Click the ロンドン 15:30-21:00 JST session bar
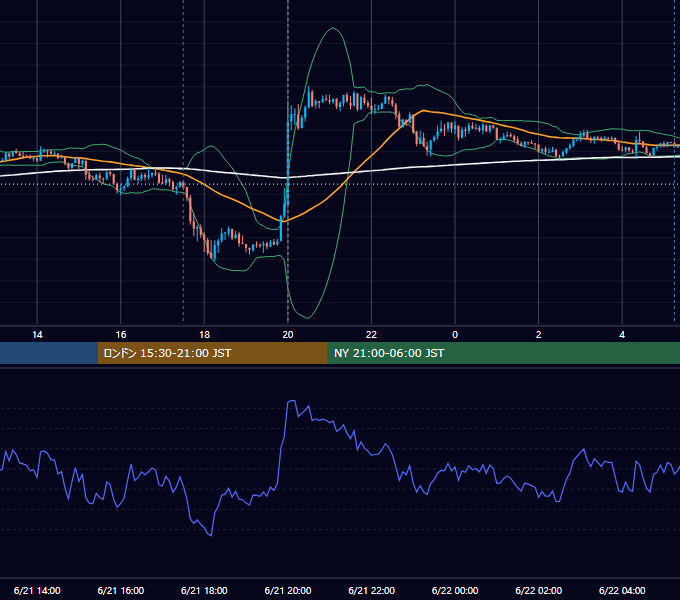This screenshot has height=600, width=680. click(x=212, y=353)
